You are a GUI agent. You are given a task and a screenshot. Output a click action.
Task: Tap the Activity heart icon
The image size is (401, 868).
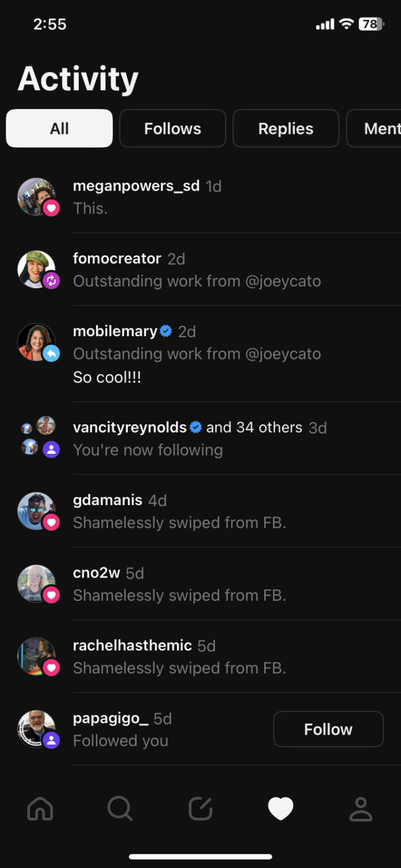(281, 809)
